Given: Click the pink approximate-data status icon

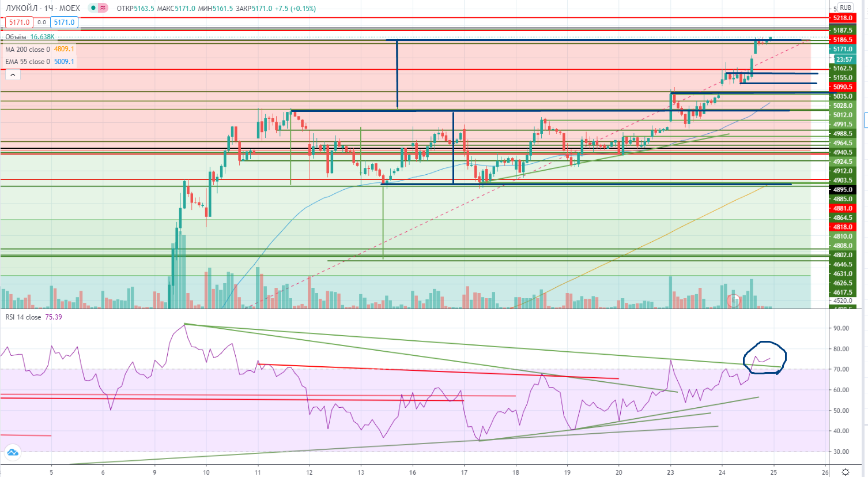Looking at the screenshot, I should pyautogui.click(x=103, y=8).
